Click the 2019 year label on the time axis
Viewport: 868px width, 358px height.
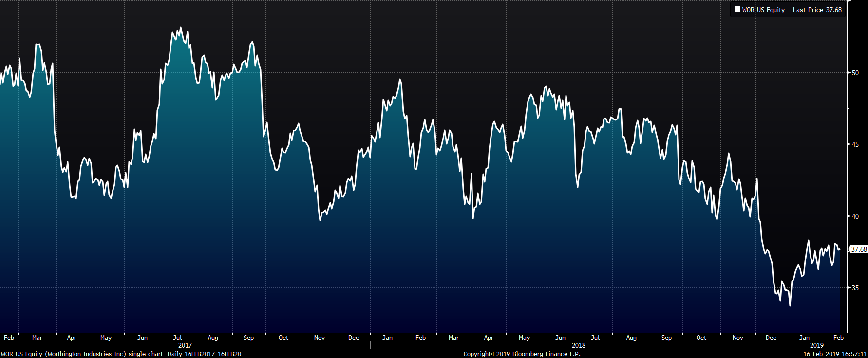(x=817, y=345)
